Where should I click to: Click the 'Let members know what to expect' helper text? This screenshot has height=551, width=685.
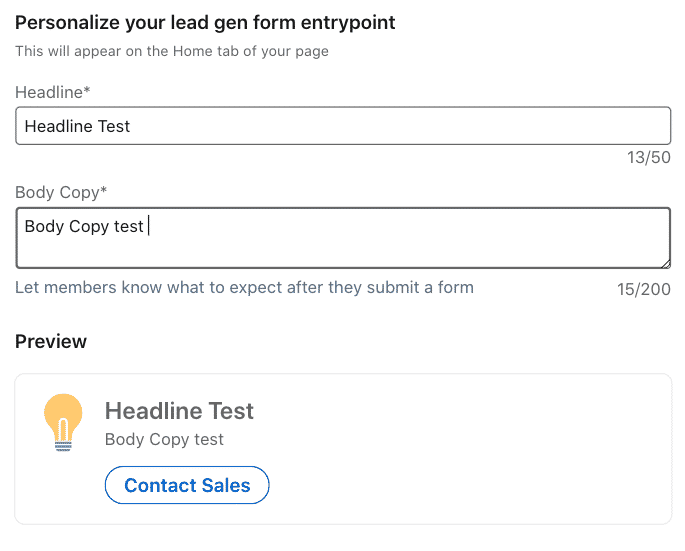244,288
